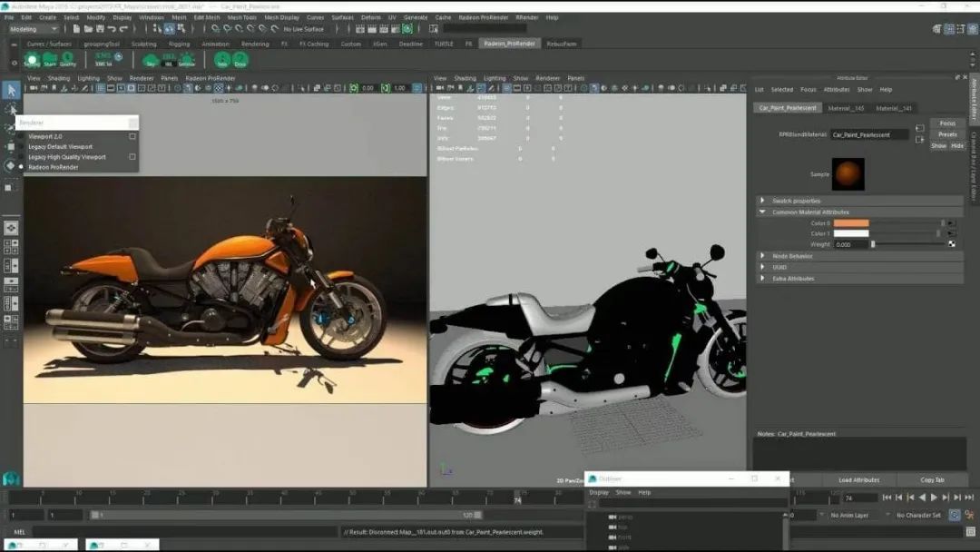Click the New Scene icon
This screenshot has height=552, width=980.
(76, 29)
